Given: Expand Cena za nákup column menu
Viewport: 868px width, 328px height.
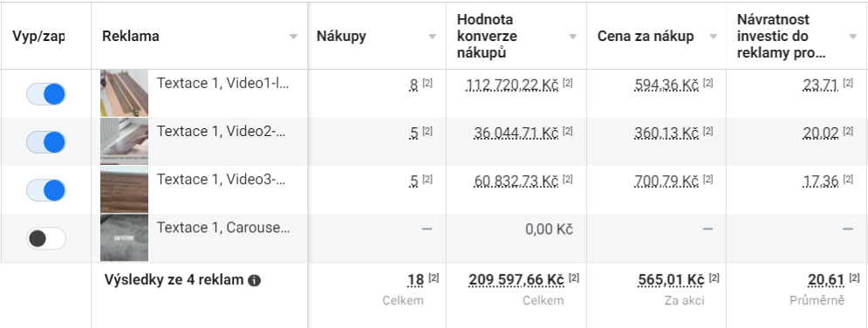Looking at the screenshot, I should click(713, 37).
